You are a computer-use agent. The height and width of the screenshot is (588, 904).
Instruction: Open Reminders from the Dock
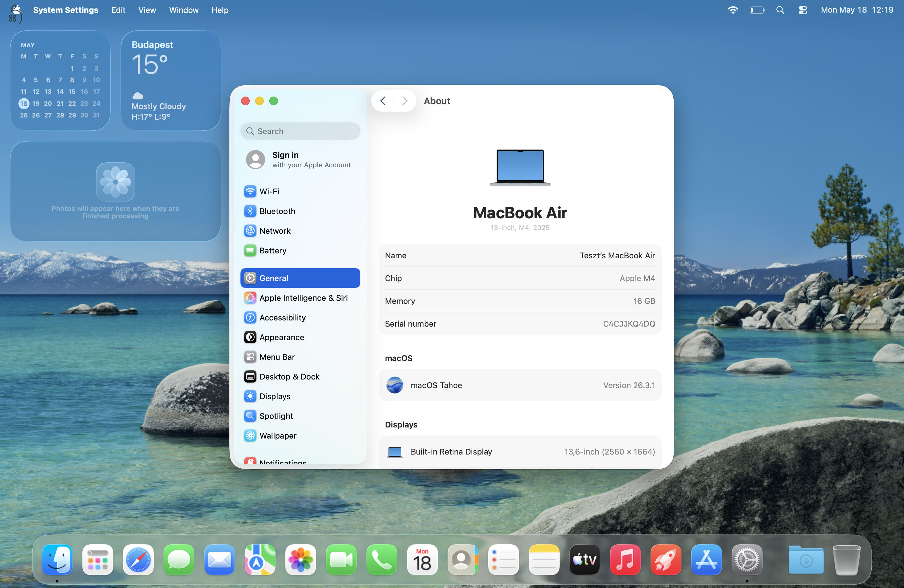click(504, 560)
